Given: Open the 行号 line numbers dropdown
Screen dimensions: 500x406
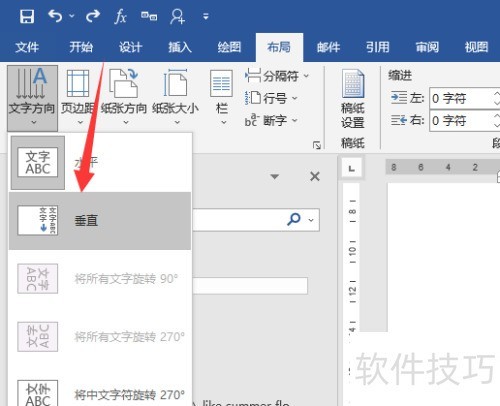Looking at the screenshot, I should tap(271, 98).
